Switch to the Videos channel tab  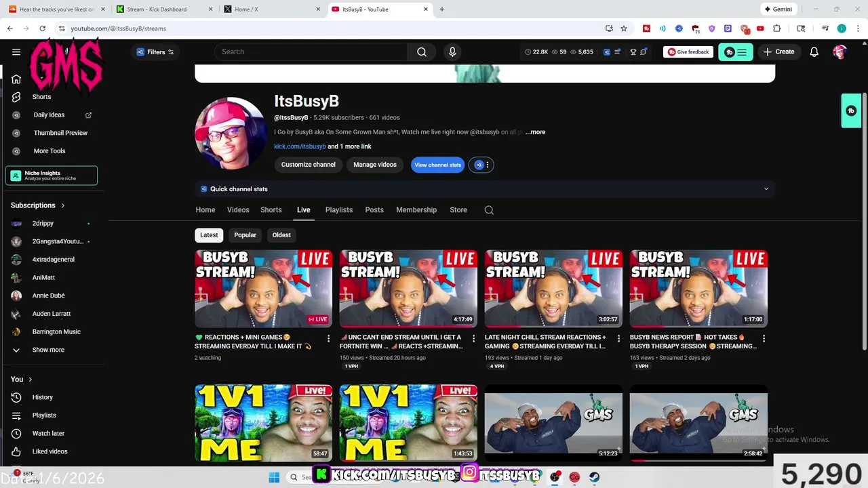point(238,210)
